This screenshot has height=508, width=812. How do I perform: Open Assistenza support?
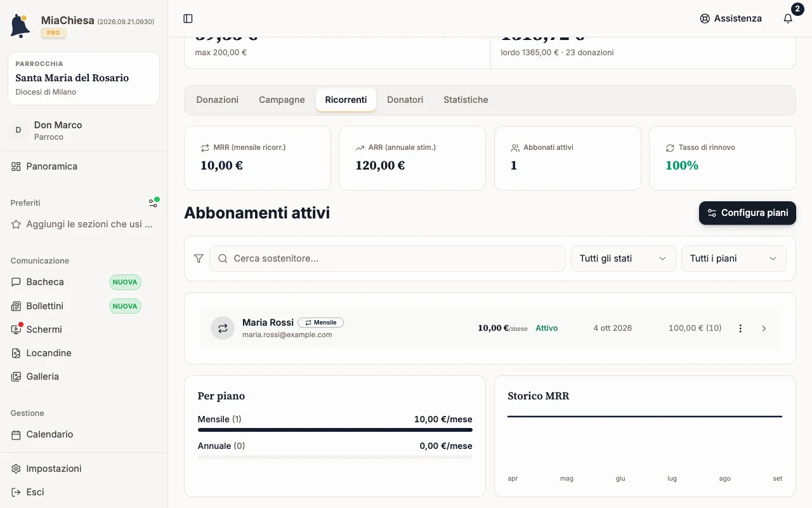[x=731, y=18]
